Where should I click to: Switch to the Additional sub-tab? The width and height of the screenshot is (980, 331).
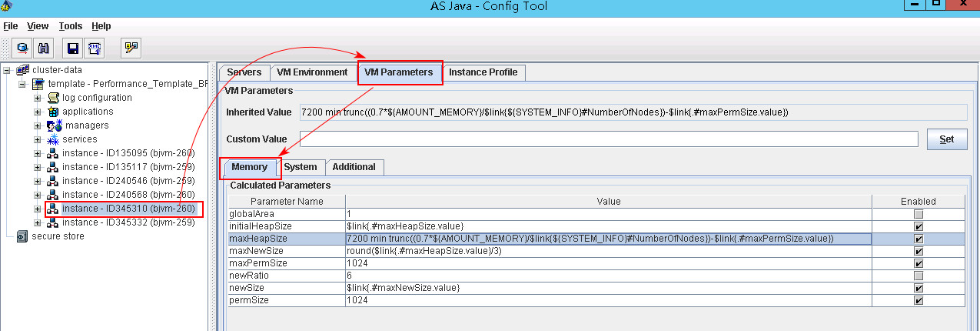354,167
